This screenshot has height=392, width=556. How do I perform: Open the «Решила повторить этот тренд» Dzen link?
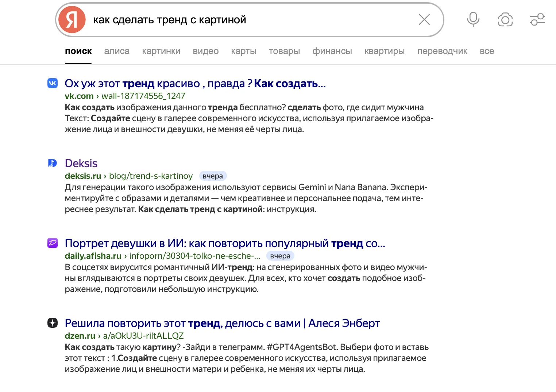click(222, 323)
